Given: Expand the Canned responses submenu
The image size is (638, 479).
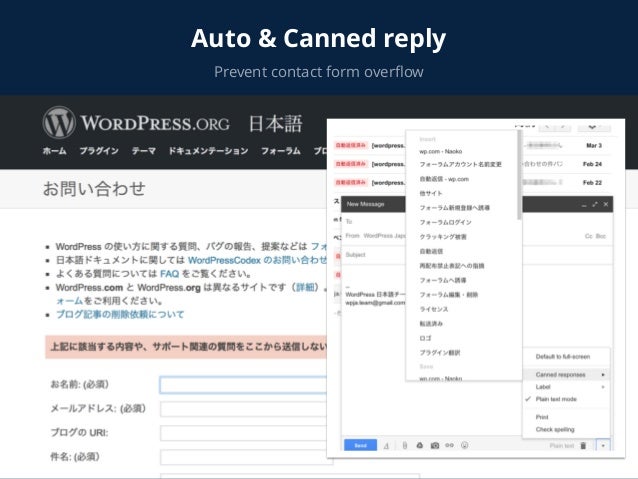Looking at the screenshot, I should (566, 374).
